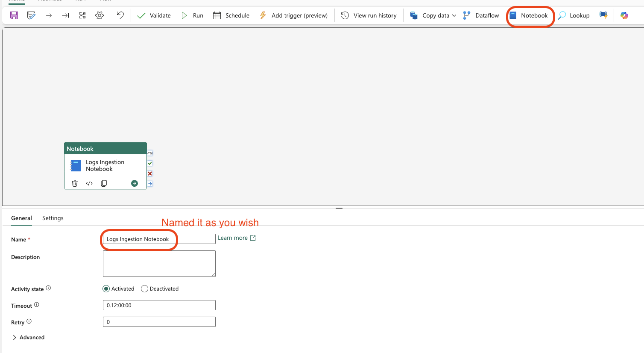Select the General tab
The width and height of the screenshot is (644, 353).
coord(21,218)
